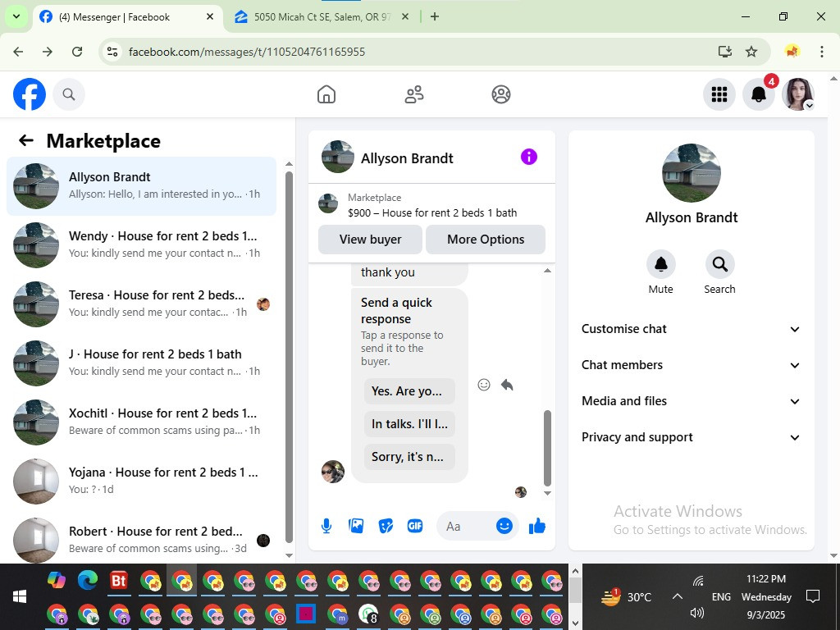This screenshot has height=630, width=840.
Task: Expand the Media and files section
Action: coord(691,400)
